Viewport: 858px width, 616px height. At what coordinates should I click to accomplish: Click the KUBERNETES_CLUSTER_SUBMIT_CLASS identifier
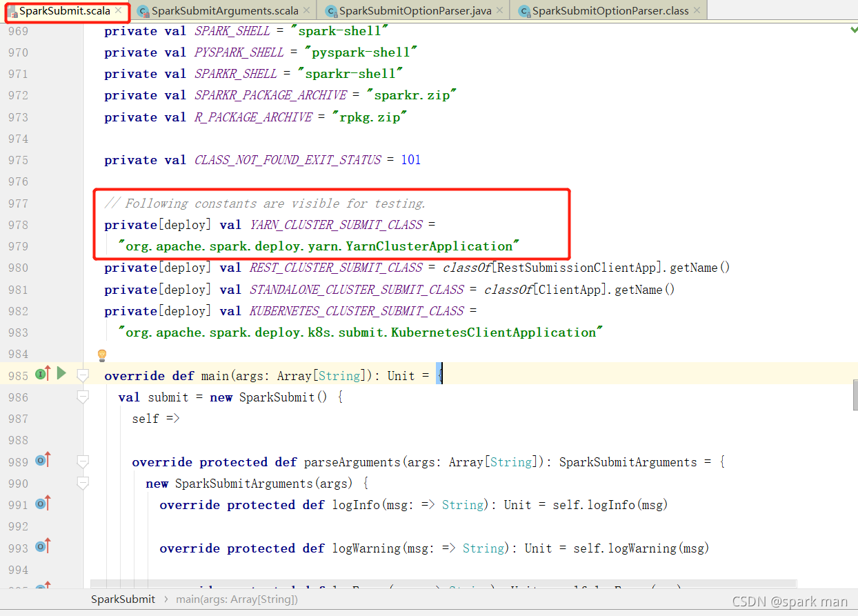(x=357, y=311)
